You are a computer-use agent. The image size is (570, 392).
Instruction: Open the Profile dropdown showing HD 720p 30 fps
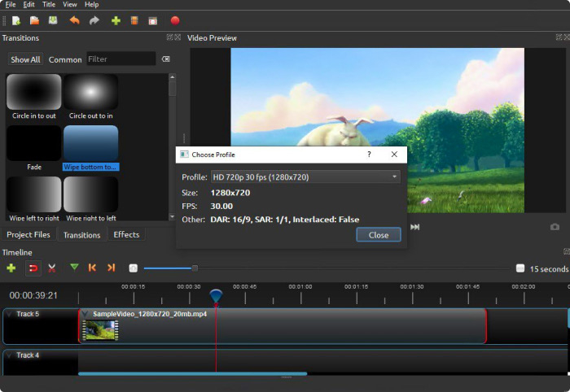click(x=305, y=177)
